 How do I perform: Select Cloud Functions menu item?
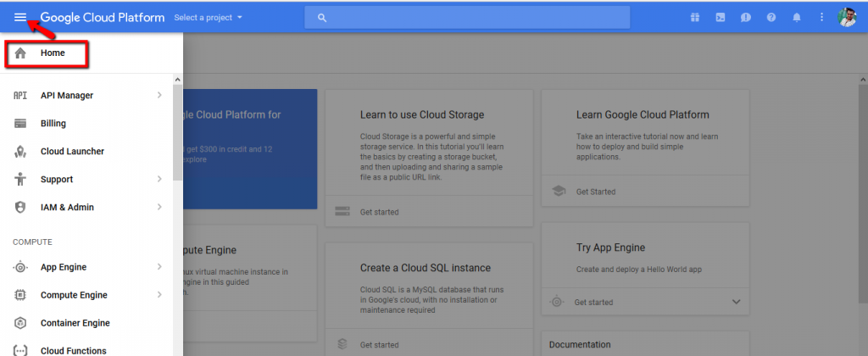coord(74,350)
